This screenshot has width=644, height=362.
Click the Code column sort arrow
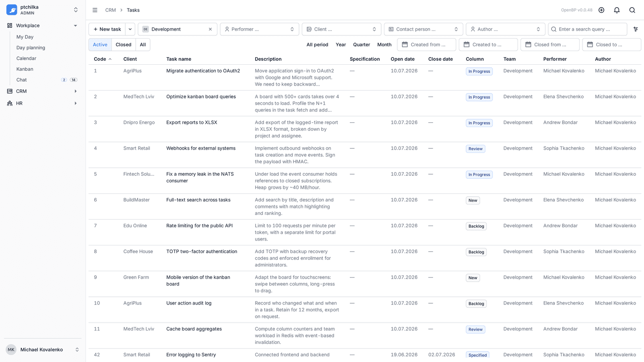pyautogui.click(x=110, y=59)
